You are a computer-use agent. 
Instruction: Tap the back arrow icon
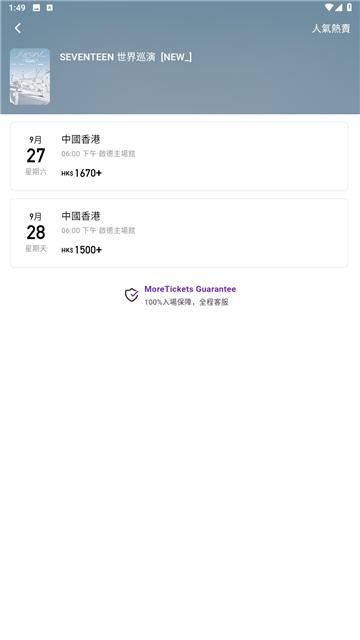coord(18,28)
